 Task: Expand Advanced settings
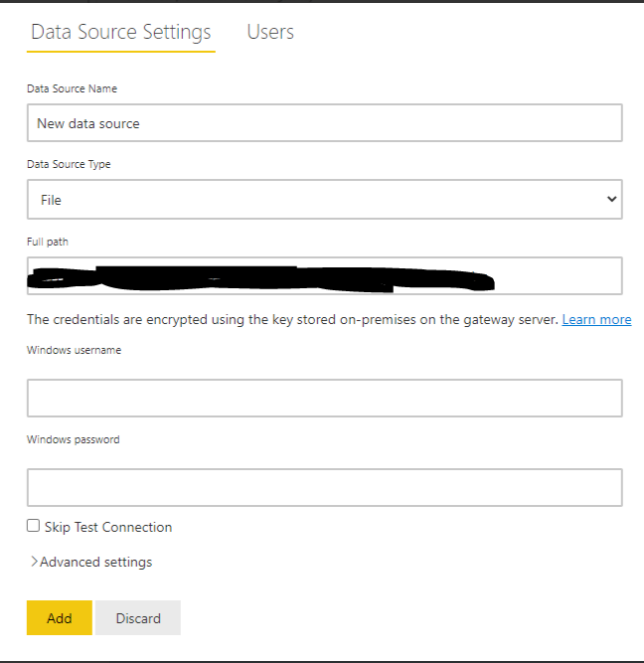coord(91,562)
